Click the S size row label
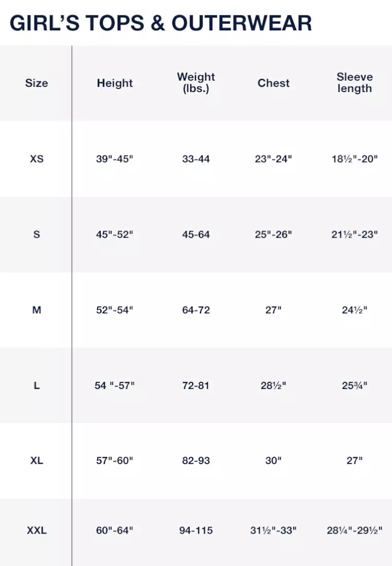392x566 pixels. click(x=37, y=235)
